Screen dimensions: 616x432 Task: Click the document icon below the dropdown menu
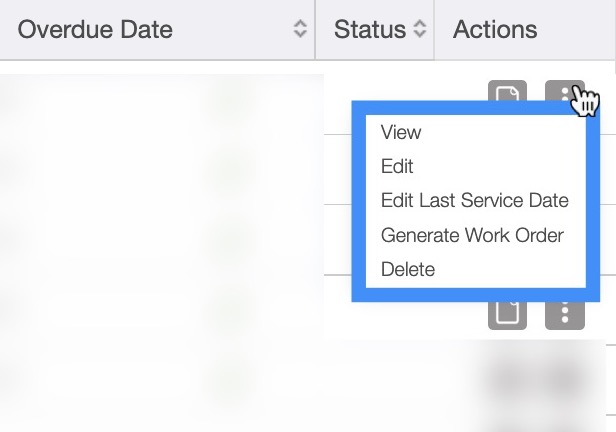[507, 312]
